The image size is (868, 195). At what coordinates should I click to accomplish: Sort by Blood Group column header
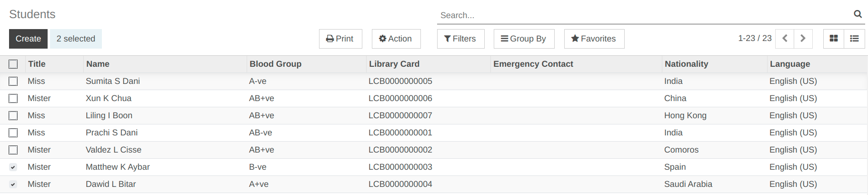275,64
